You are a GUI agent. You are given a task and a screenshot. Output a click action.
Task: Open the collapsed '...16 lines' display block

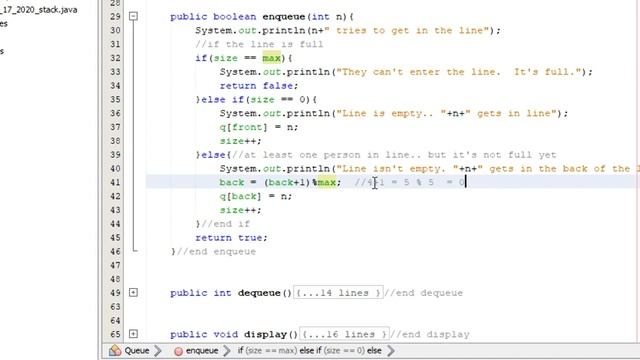pos(344,334)
